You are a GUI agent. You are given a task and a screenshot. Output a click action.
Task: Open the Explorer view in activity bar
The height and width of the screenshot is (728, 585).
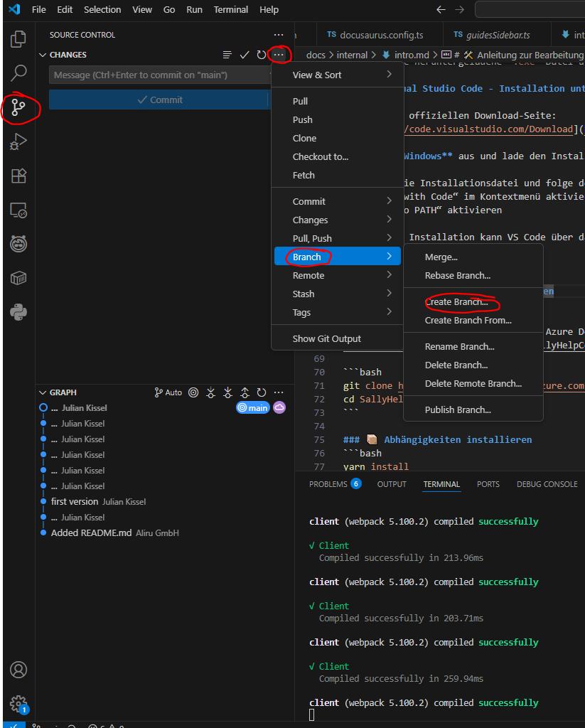(x=18, y=39)
